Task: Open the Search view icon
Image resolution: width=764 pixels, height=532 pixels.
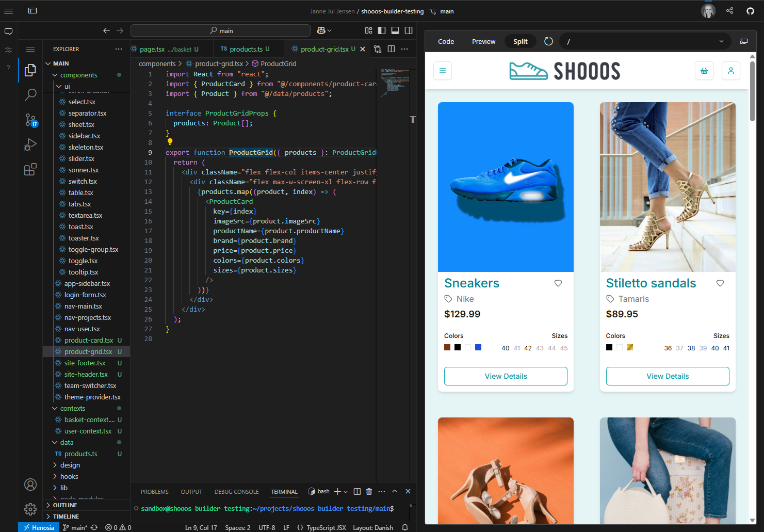Action: (x=30, y=95)
